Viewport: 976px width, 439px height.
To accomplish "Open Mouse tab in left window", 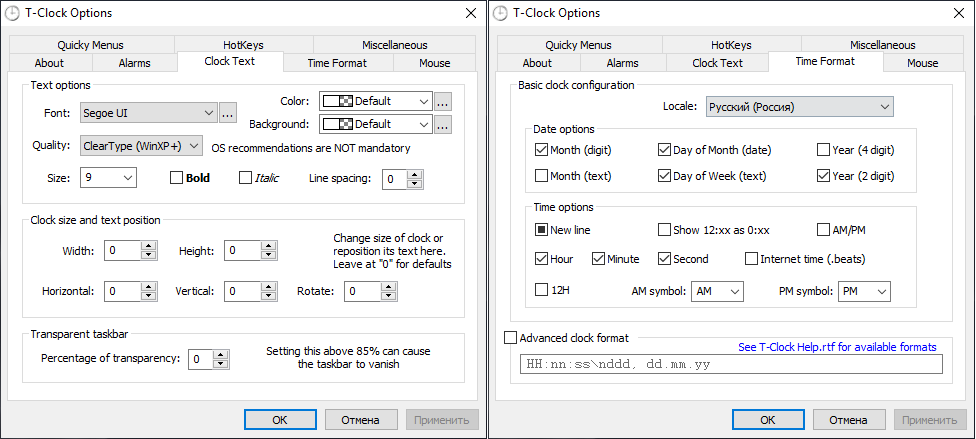I will click(434, 63).
